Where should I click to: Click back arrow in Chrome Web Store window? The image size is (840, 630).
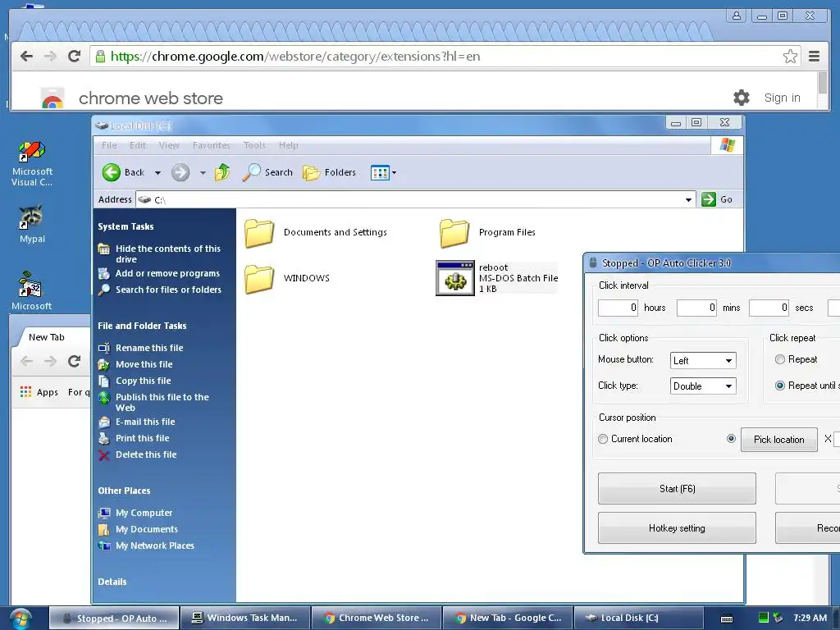(x=26, y=57)
